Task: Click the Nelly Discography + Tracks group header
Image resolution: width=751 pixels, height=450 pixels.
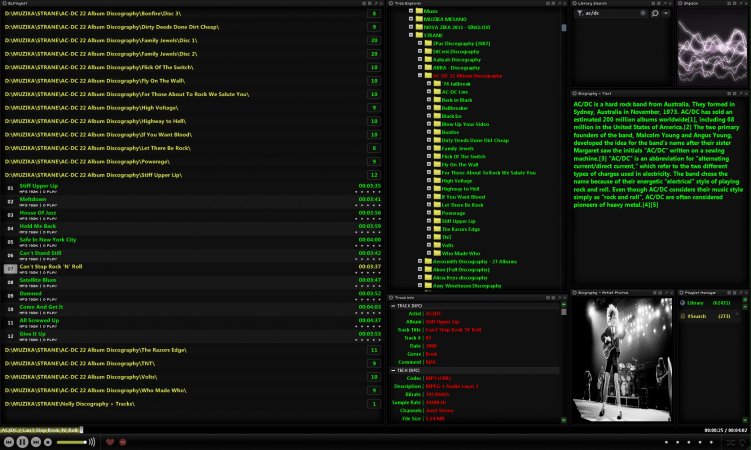Action: coord(192,404)
